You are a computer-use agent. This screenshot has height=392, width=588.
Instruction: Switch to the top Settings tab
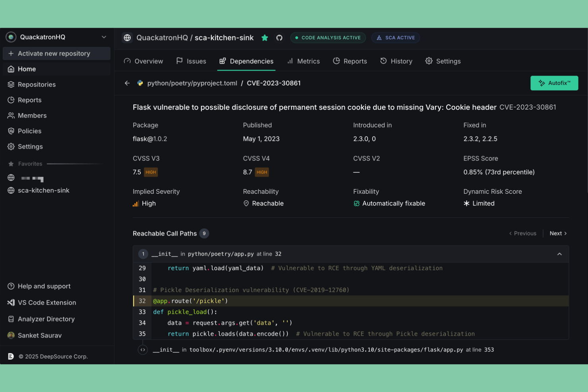(x=443, y=61)
